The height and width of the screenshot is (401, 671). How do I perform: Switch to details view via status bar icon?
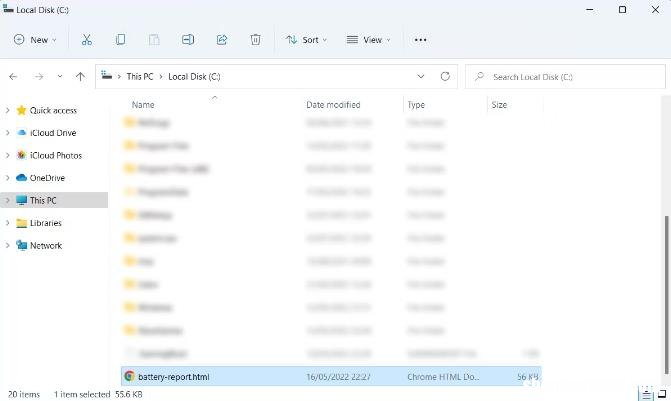(x=645, y=394)
